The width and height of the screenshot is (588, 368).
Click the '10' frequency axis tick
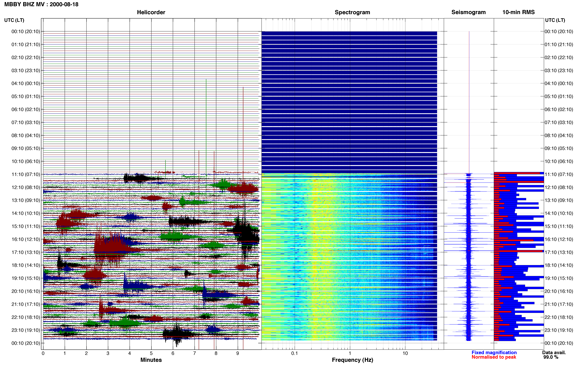tap(405, 353)
